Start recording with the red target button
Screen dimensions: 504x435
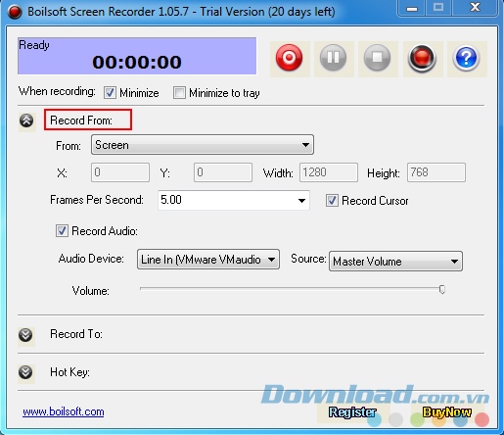[x=290, y=58]
